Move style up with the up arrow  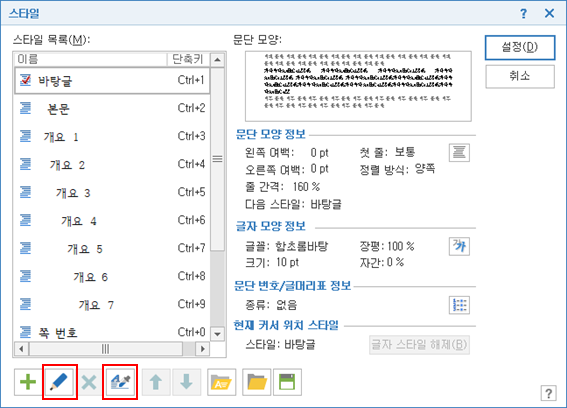tap(156, 382)
